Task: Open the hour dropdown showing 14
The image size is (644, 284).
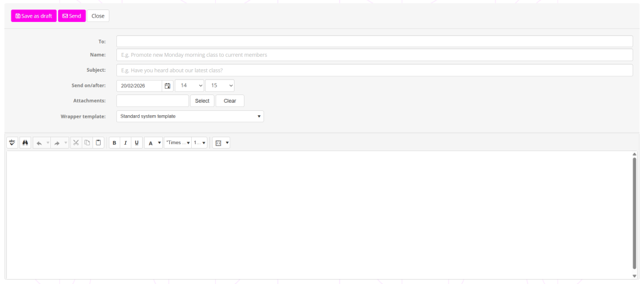Action: (189, 86)
